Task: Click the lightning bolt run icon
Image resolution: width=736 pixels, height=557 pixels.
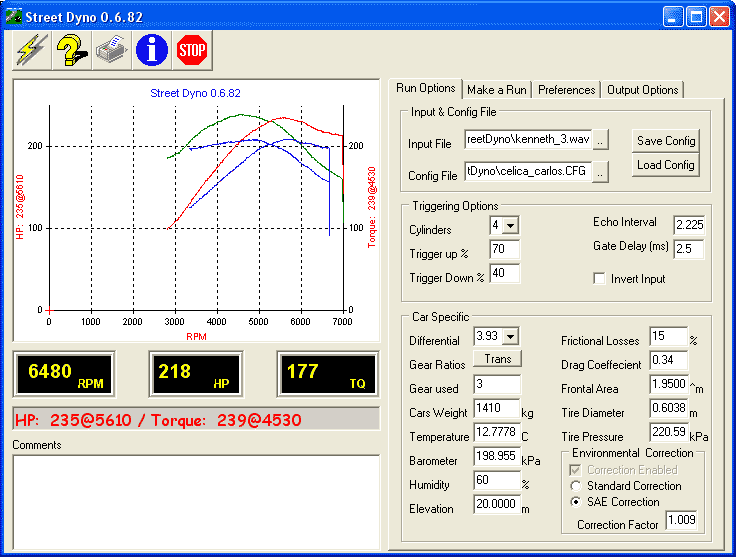Action: click(x=31, y=50)
